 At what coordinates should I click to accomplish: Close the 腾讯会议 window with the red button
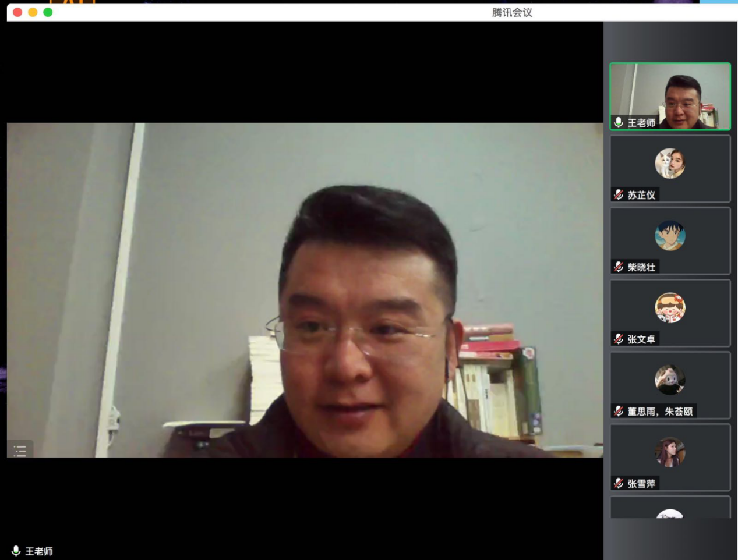17,12
